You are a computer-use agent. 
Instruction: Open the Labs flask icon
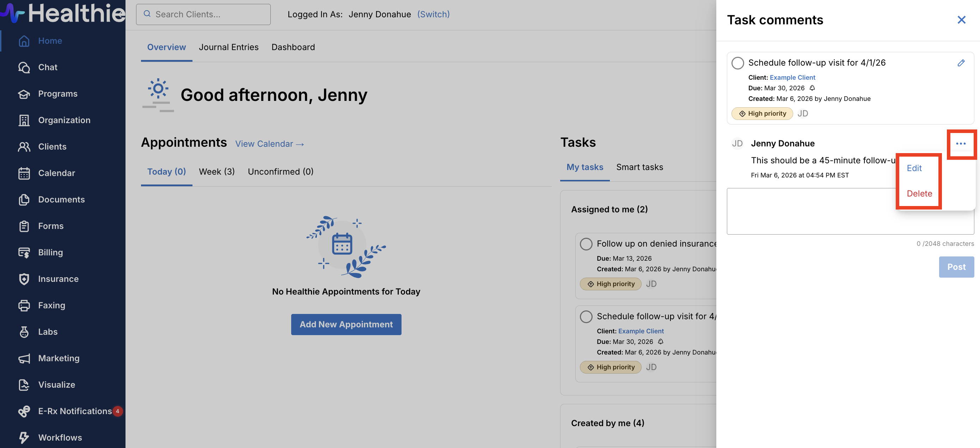[x=24, y=332]
